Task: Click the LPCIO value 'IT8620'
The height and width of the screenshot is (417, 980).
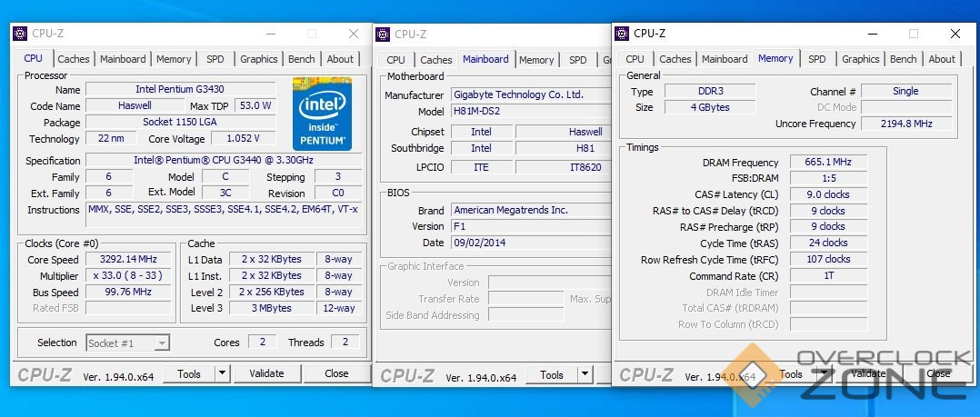Action: coord(565,167)
